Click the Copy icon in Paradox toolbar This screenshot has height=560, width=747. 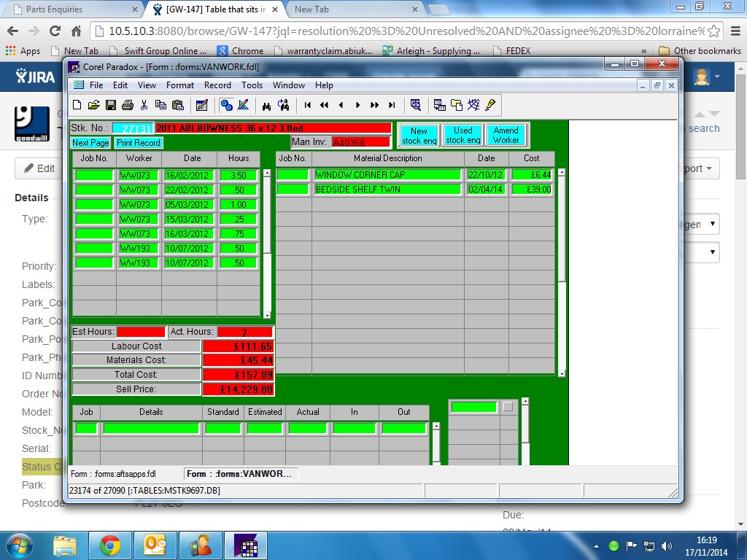pos(161,105)
